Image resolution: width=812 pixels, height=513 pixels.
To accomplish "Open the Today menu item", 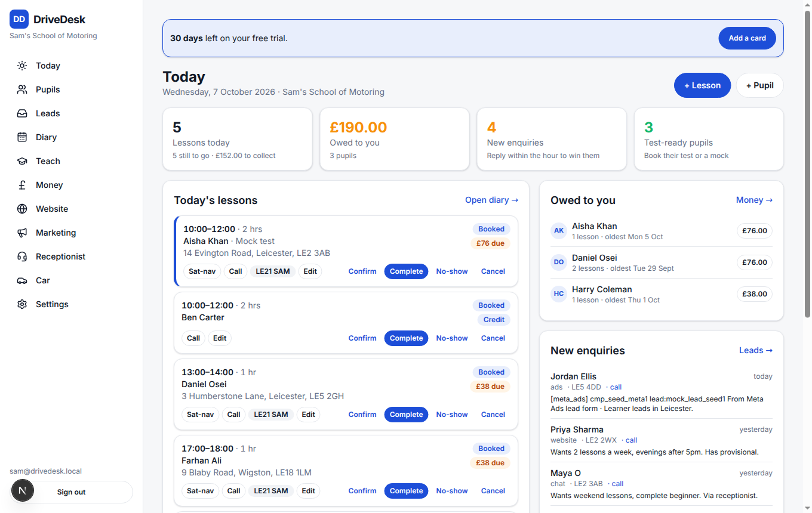I will point(72,66).
